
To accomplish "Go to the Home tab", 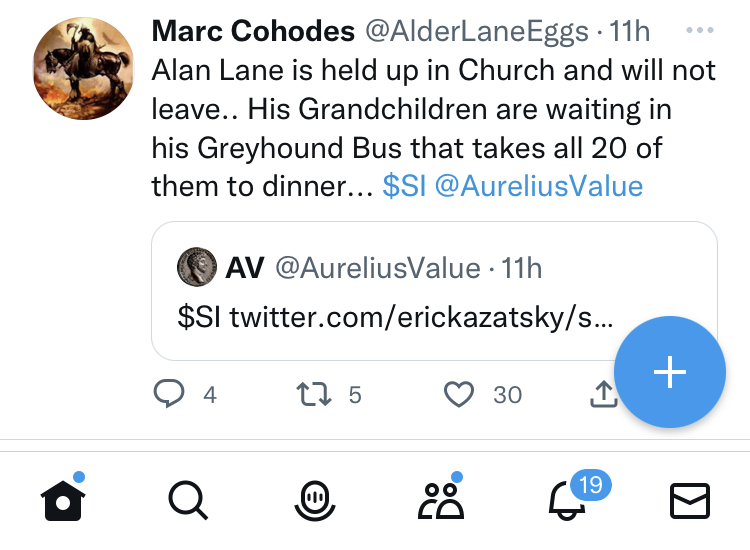I will tap(62, 500).
